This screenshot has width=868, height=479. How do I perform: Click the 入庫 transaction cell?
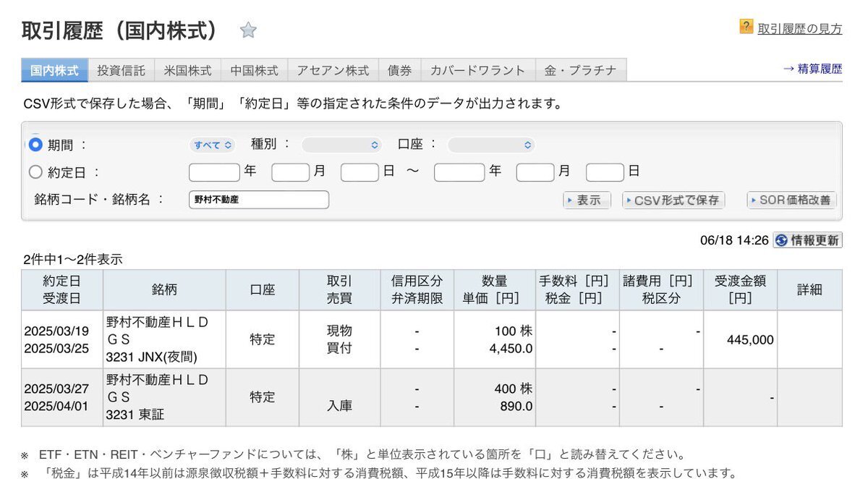[x=339, y=397]
